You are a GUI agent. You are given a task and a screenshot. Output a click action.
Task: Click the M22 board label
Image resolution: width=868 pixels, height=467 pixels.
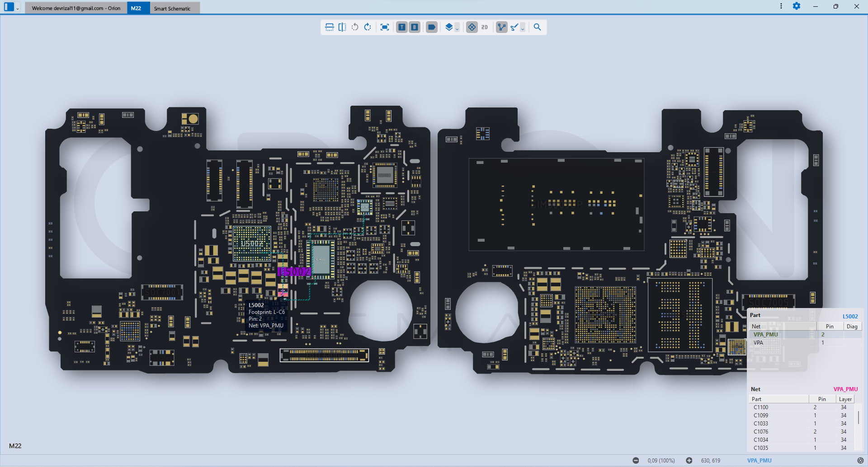click(15, 446)
